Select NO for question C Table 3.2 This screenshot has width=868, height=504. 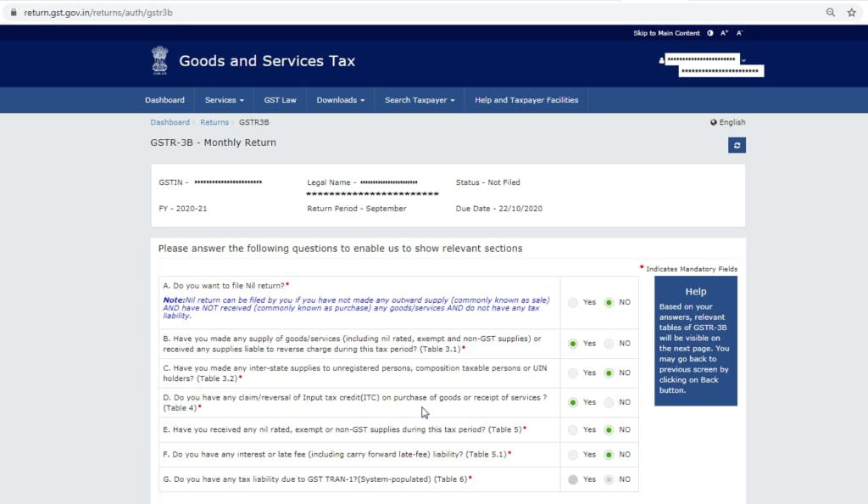(x=609, y=373)
